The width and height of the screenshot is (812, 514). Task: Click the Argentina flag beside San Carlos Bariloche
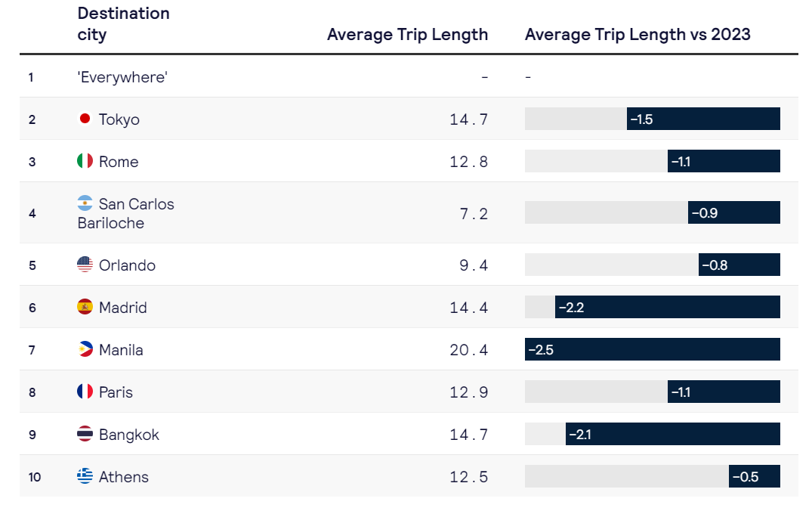(x=85, y=203)
